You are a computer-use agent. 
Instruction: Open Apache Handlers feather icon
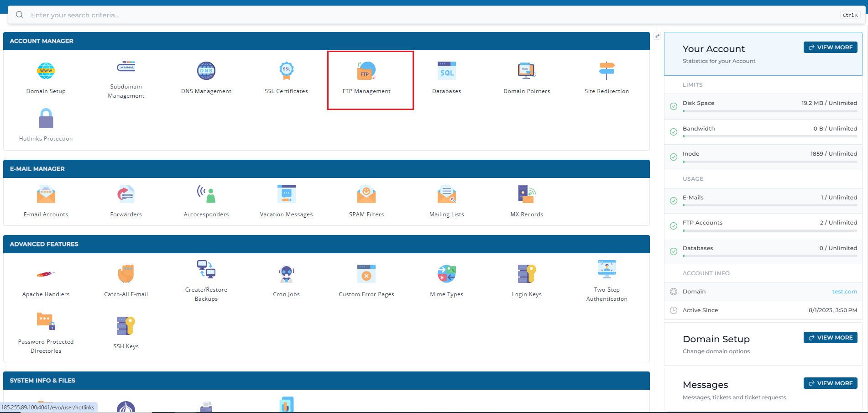(x=46, y=274)
